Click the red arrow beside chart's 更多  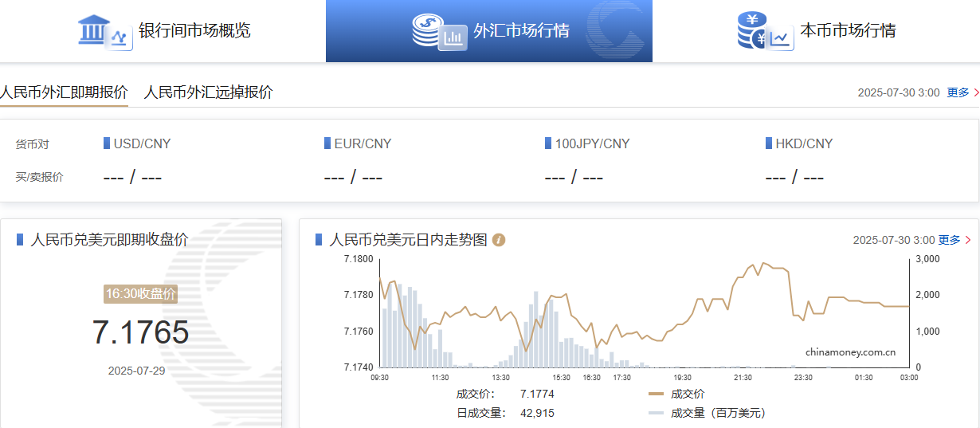click(x=968, y=240)
